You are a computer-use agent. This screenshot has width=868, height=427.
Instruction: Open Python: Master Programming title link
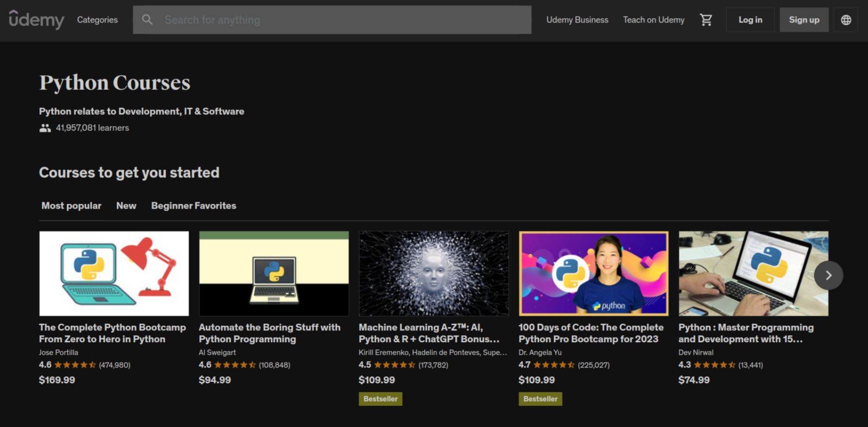coord(746,333)
